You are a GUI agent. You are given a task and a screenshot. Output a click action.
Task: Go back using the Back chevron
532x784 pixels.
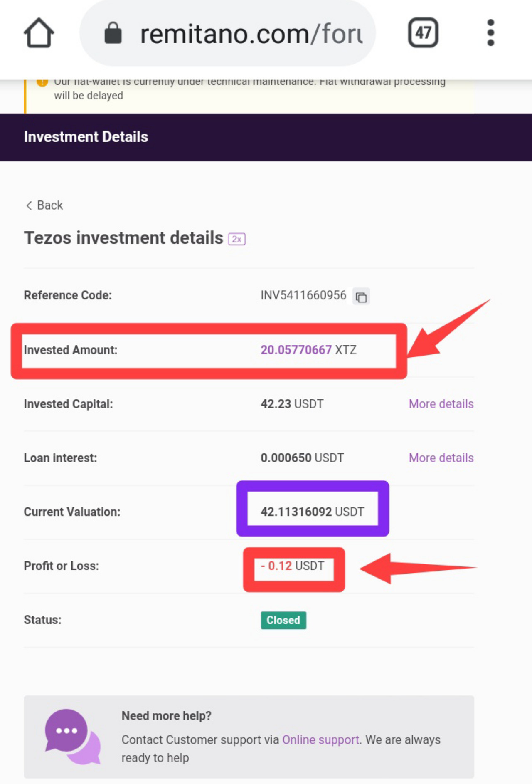[x=44, y=205]
